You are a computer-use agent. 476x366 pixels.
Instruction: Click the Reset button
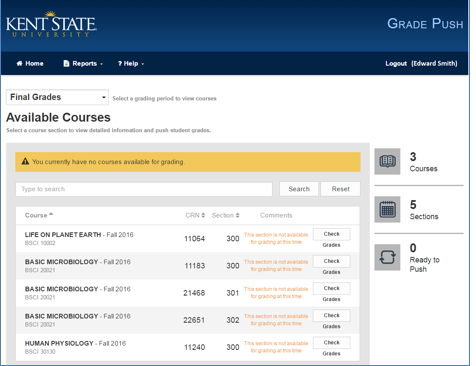[340, 189]
